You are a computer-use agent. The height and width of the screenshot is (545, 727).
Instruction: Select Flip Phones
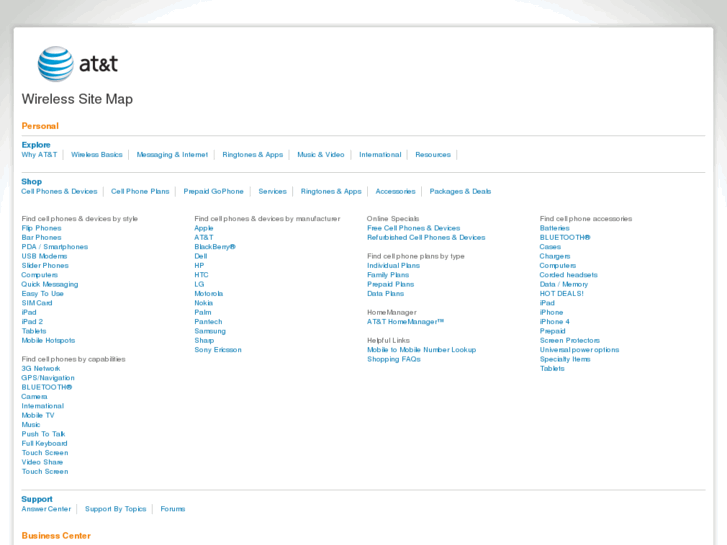[41, 228]
